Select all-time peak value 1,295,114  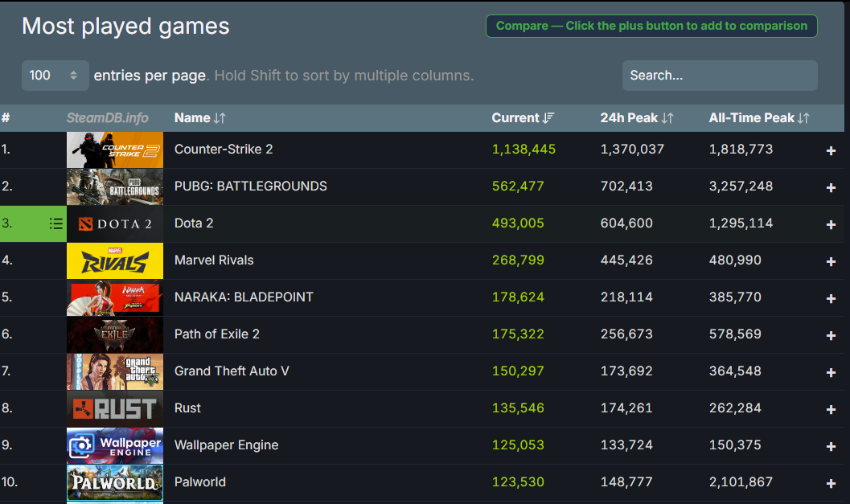click(x=741, y=223)
